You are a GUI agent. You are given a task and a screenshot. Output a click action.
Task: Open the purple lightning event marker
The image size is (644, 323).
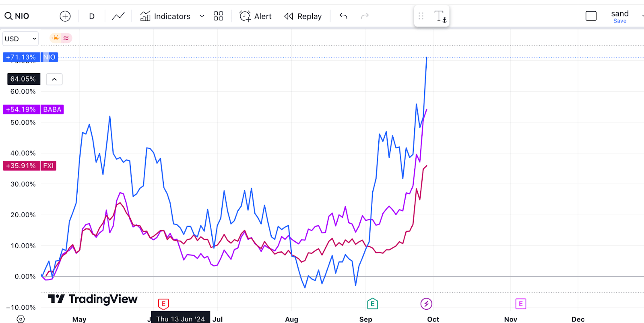[426, 304]
